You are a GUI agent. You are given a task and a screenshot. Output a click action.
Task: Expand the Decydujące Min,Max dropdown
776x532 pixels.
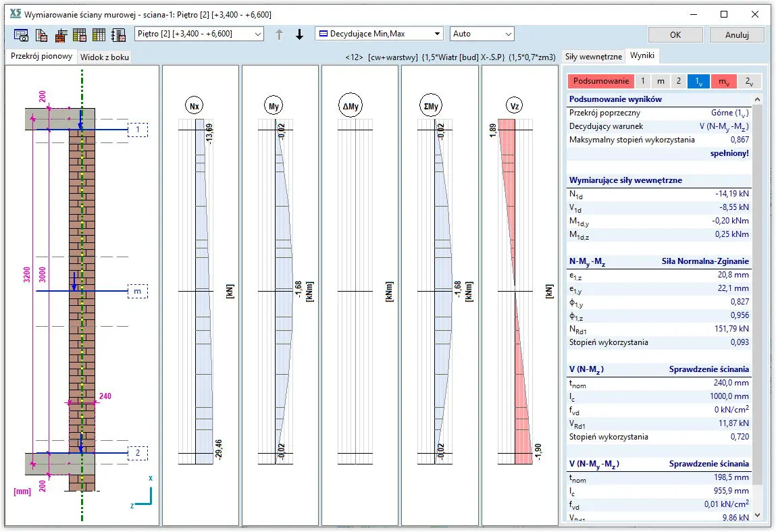coord(379,34)
